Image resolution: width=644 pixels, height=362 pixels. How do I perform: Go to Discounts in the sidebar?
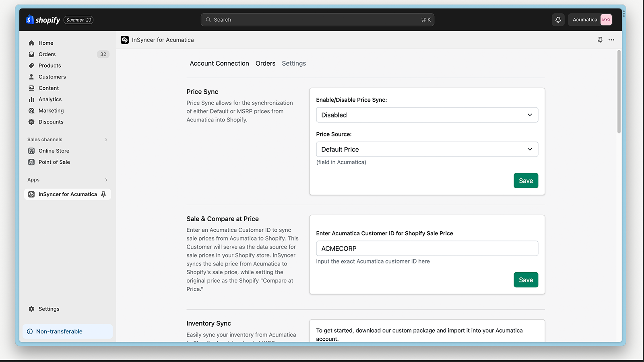pos(51,122)
